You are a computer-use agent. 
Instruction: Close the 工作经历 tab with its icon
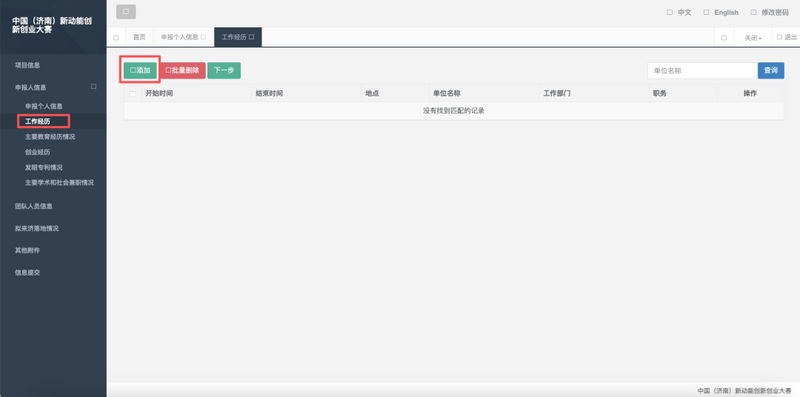[252, 37]
